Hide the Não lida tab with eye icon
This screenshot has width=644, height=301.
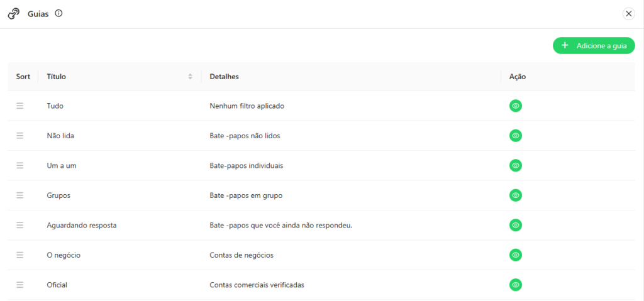pos(516,136)
